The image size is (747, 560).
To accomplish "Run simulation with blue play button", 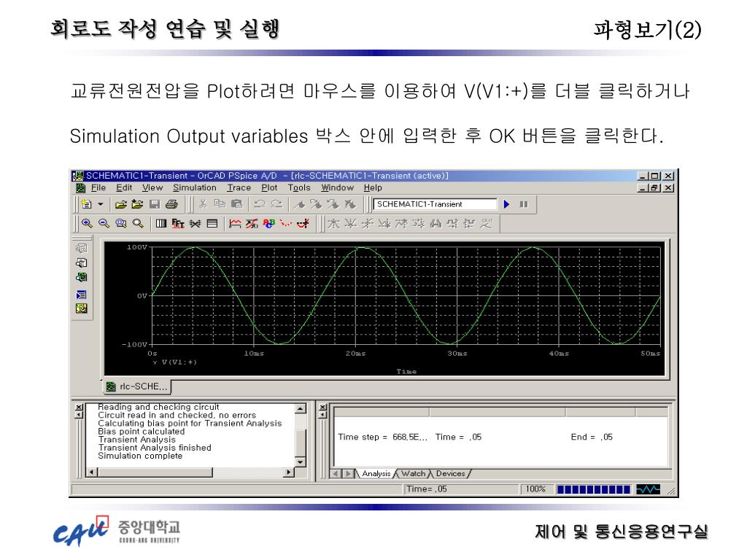I will 507,204.
